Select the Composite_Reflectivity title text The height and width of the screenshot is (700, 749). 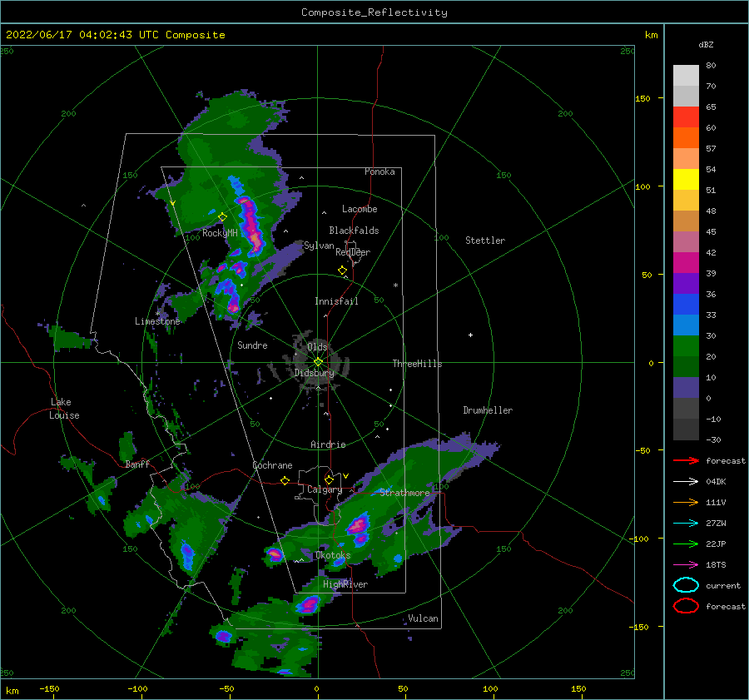click(374, 12)
